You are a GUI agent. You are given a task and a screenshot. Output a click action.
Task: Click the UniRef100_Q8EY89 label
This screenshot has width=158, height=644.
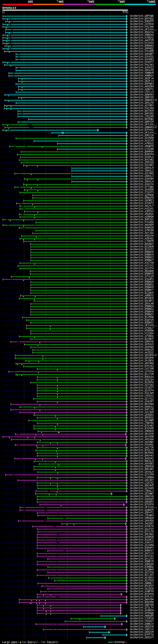click(142, 605)
